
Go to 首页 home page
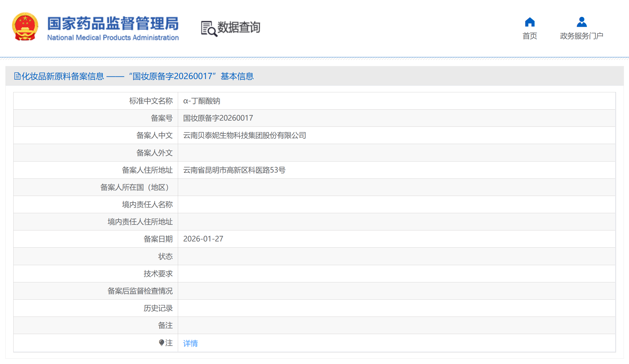tap(529, 36)
